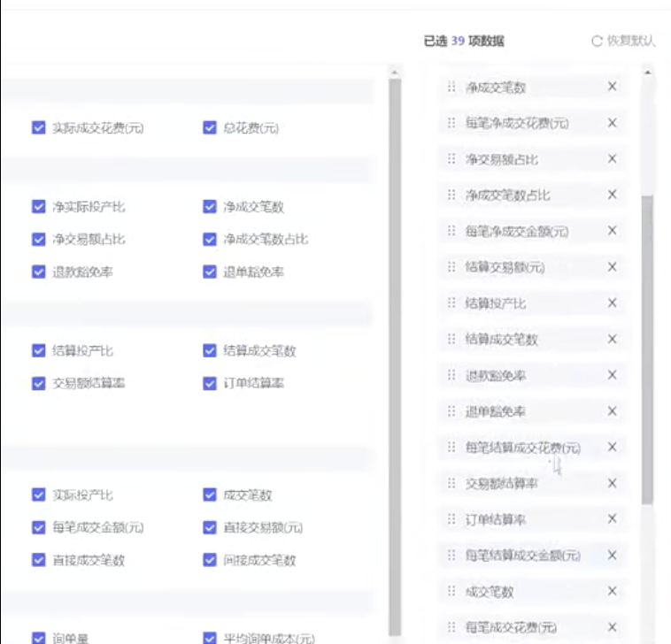The width and height of the screenshot is (671, 644).
Task: Click drag handle beside selected 订单结算率
Action: [x=451, y=519]
